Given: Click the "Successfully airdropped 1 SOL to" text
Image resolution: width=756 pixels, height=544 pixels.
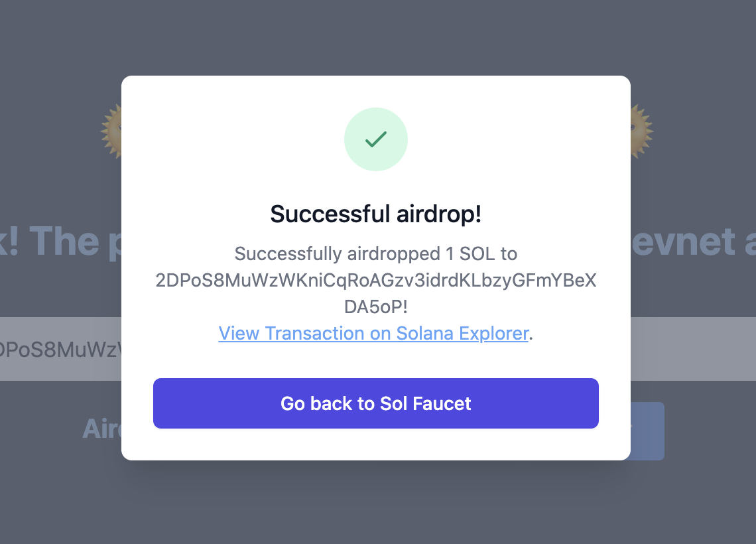Looking at the screenshot, I should [x=376, y=253].
